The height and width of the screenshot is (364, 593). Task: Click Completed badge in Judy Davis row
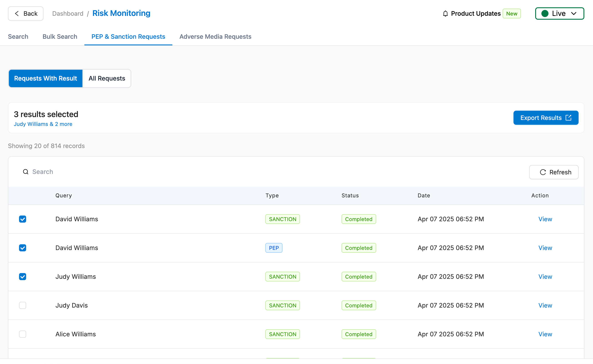point(359,305)
